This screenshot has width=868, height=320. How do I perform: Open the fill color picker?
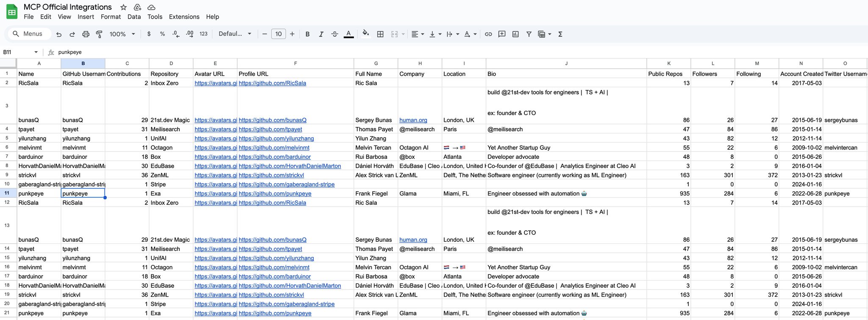(366, 33)
